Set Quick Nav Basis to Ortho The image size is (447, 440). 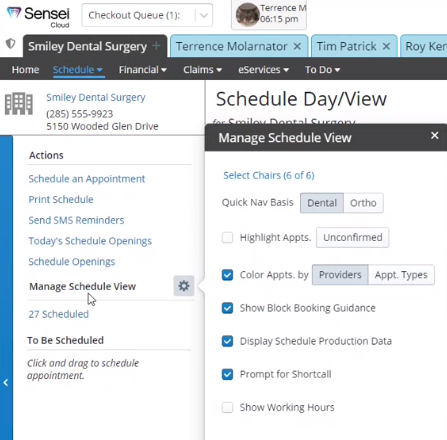[x=363, y=203]
